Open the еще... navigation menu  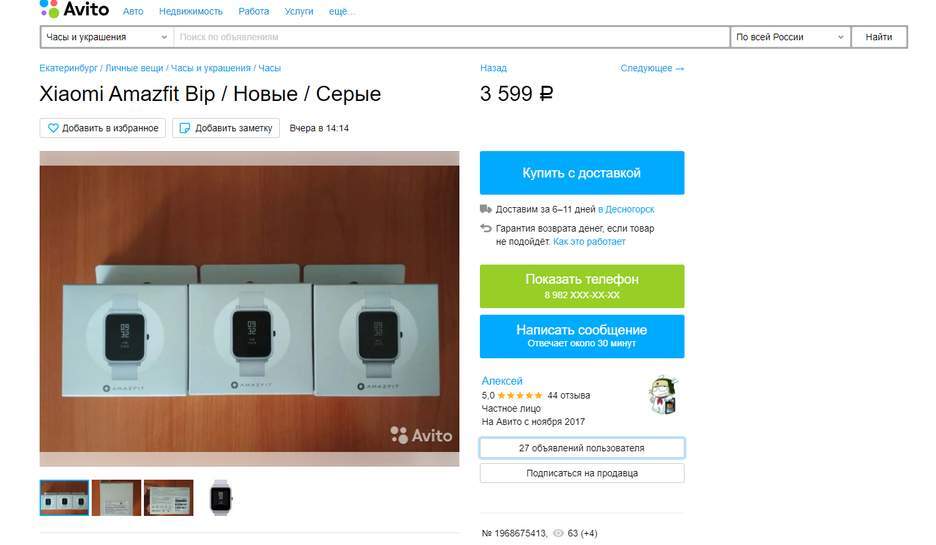pos(342,11)
